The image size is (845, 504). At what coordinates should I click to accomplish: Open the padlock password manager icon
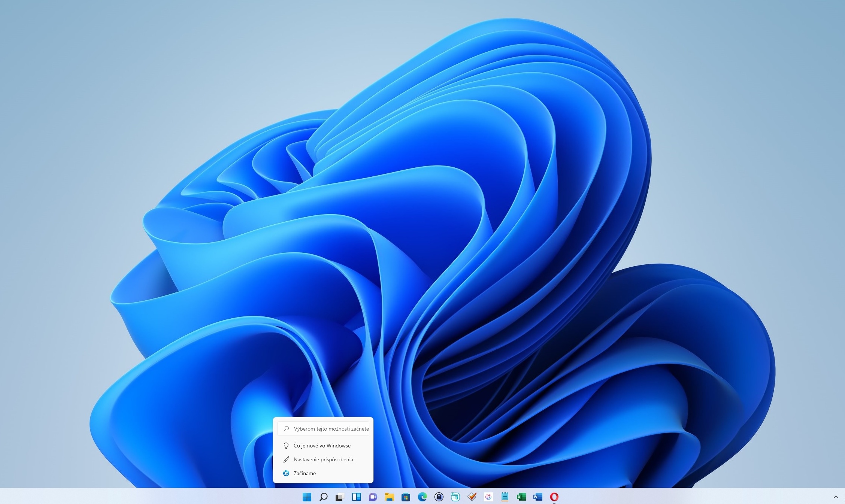439,497
